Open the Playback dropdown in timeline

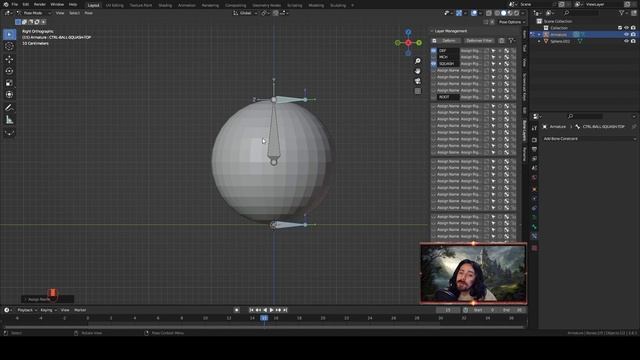[x=27, y=310]
